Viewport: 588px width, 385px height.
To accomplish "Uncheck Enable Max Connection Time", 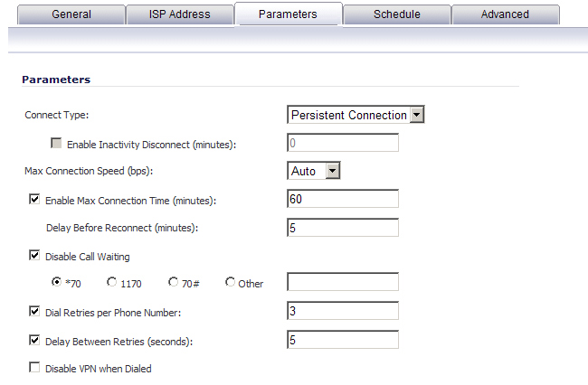I will pos(34,199).
